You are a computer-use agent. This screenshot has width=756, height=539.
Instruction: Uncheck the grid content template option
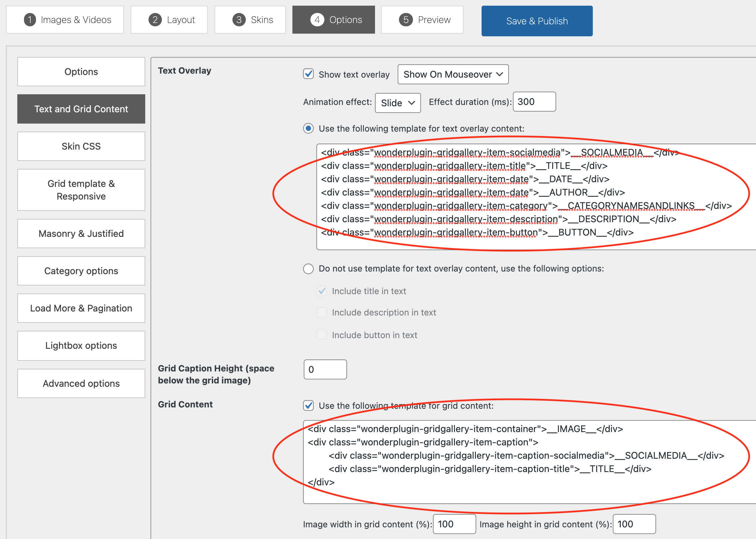pyautogui.click(x=308, y=406)
